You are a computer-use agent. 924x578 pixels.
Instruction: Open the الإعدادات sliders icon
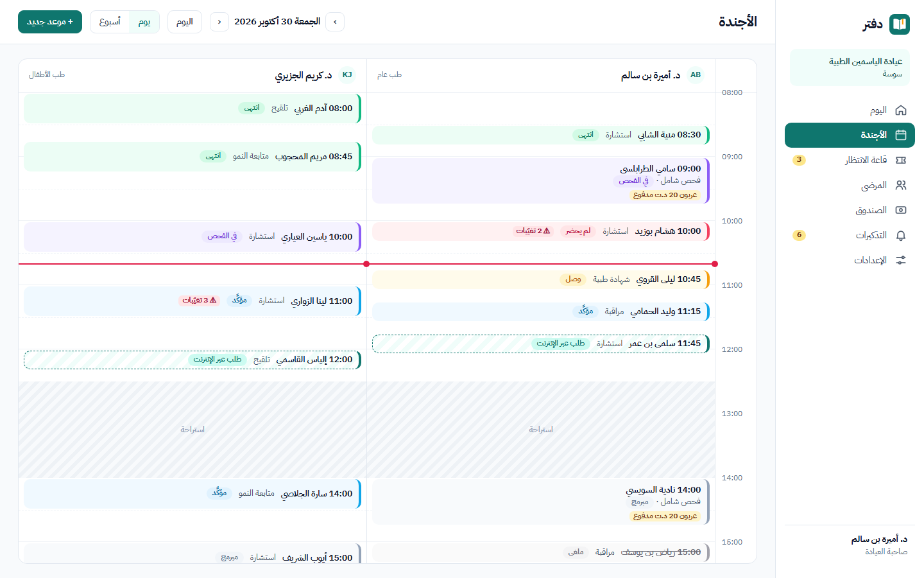901,261
